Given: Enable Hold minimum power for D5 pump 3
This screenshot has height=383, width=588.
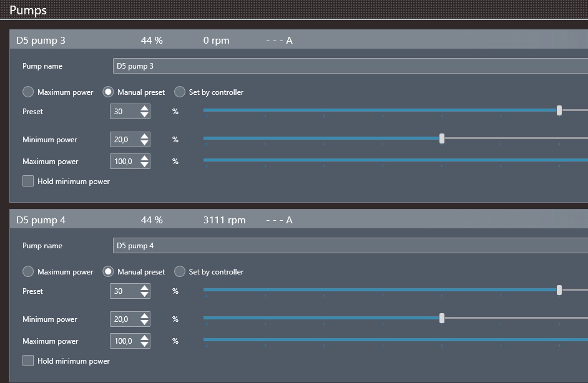Looking at the screenshot, I should pos(28,182).
